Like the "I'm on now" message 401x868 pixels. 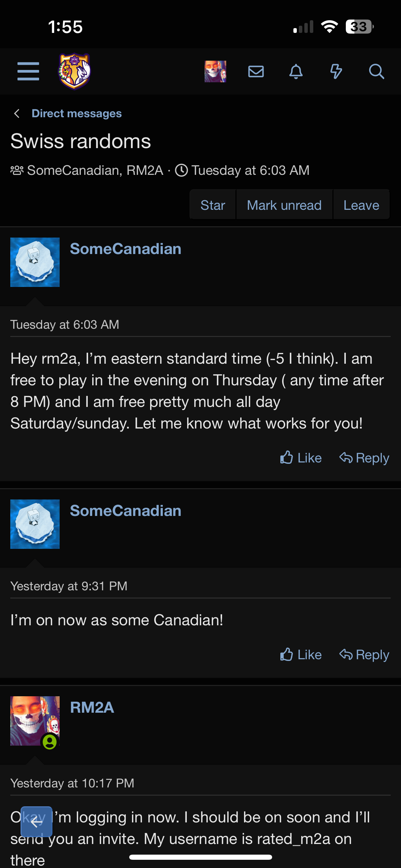301,655
